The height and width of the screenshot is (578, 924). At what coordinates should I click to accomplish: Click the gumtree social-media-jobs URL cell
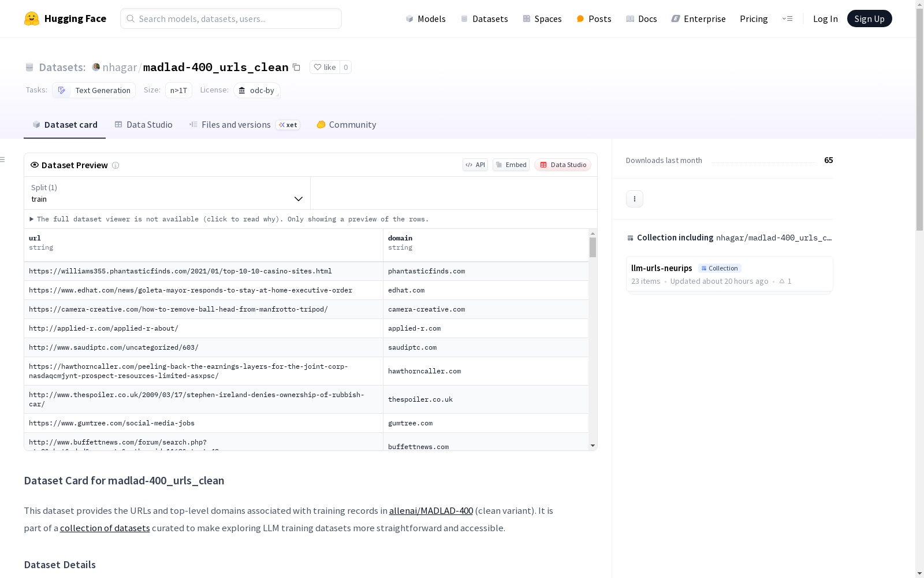click(x=203, y=423)
